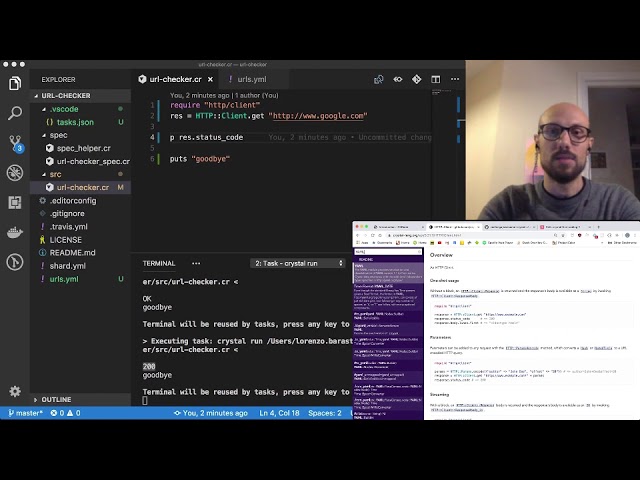The image size is (640, 480).
Task: Click the diamond-shaped icon in the editor toolbar
Action: point(417,79)
